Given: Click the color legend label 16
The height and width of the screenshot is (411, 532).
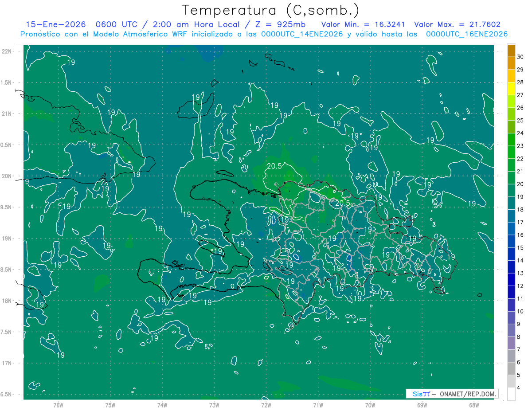Looking at the screenshot, I should [520, 235].
